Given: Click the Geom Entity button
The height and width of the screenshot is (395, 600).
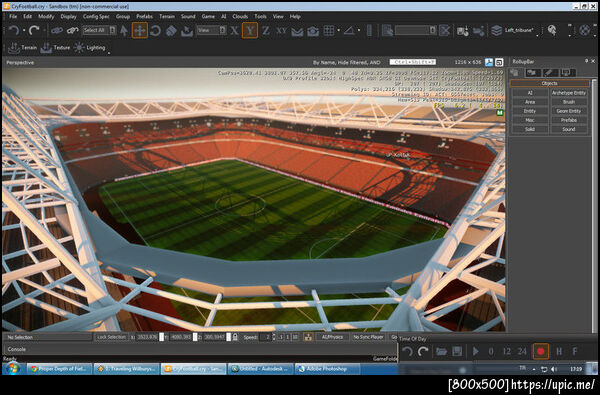Looking at the screenshot, I should [x=569, y=111].
